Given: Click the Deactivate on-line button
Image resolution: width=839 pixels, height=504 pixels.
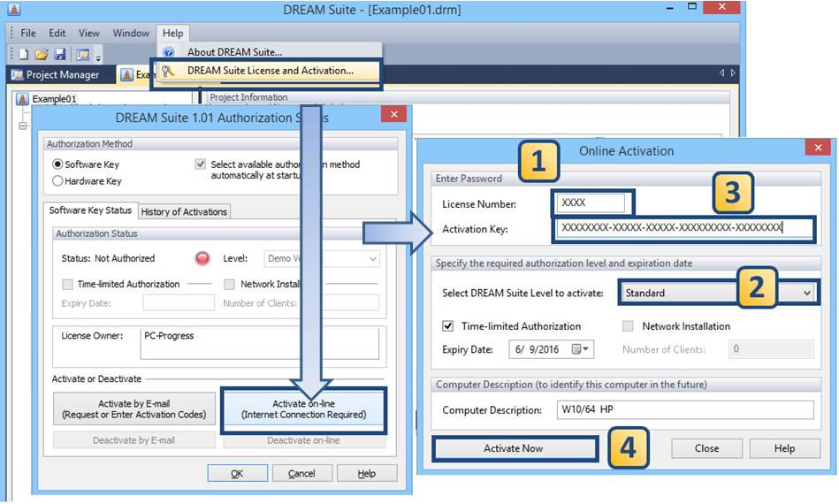Looking at the screenshot, I should click(x=304, y=440).
